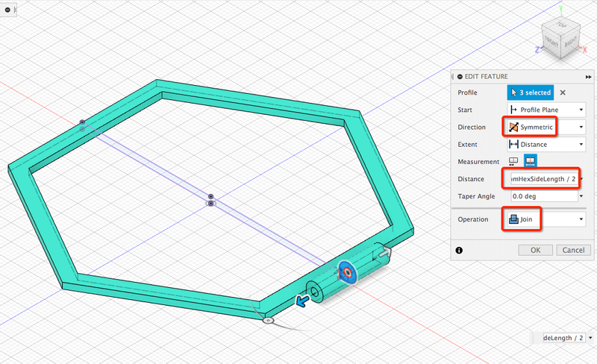Click the info icon in Edit Feature dialog

pos(459,250)
